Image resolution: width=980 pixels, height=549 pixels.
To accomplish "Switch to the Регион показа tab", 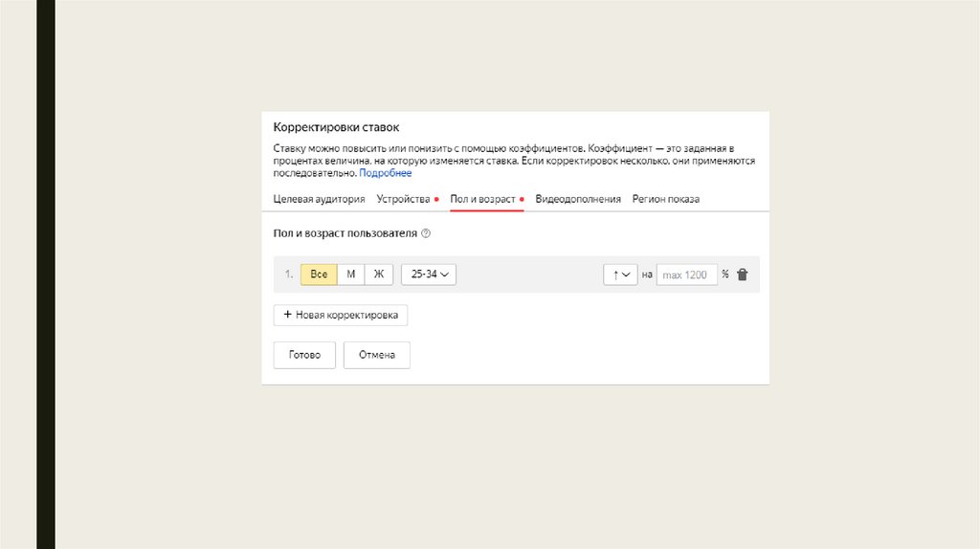I will 665,199.
